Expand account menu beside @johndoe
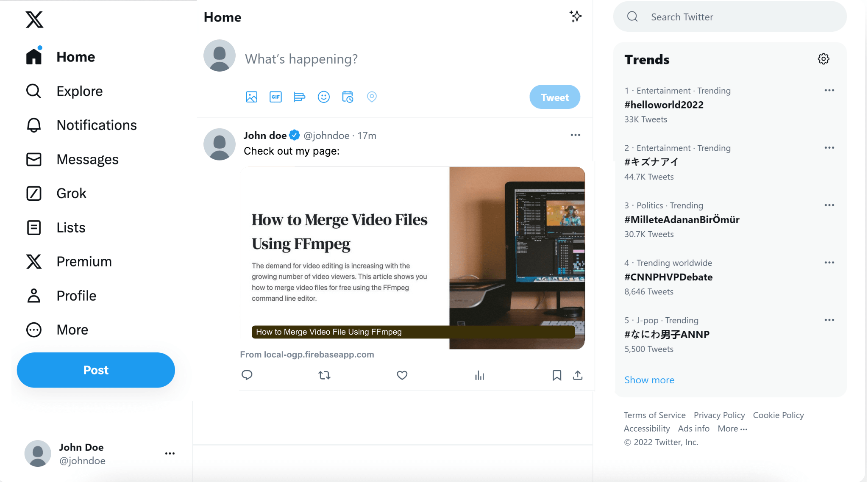Screen dimensions: 868x482 coord(170,454)
